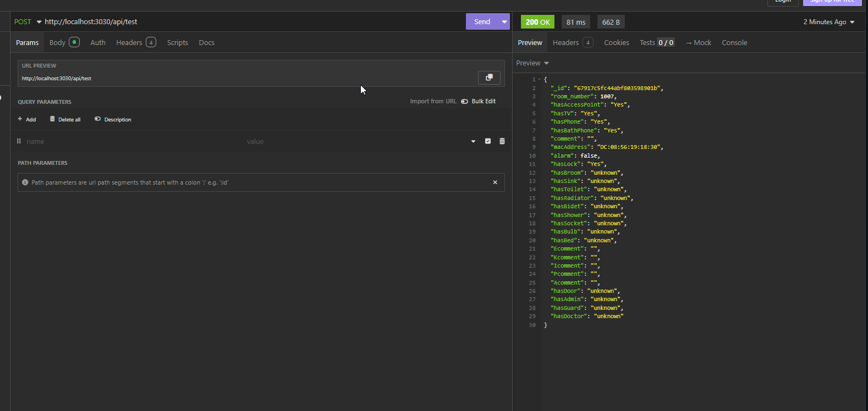Send the POST request

(482, 22)
